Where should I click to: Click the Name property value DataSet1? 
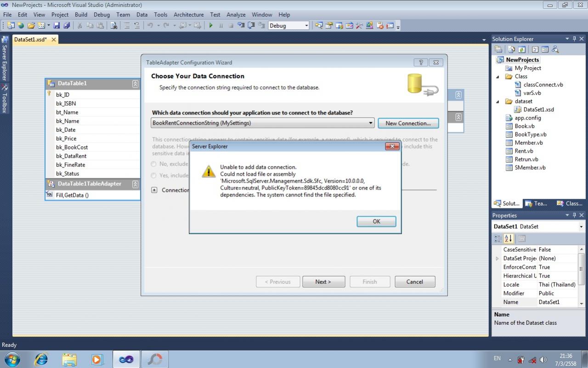(x=558, y=302)
